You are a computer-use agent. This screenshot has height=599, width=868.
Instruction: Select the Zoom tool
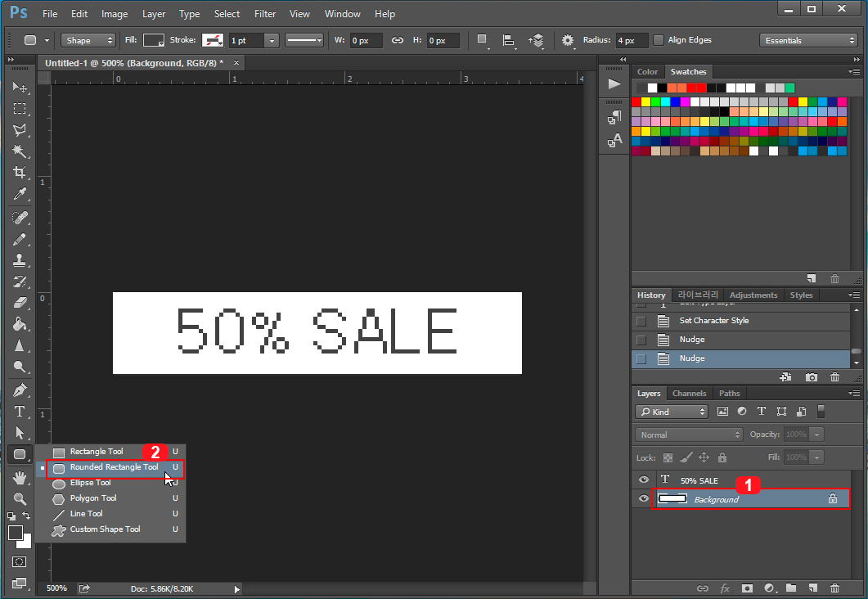pyautogui.click(x=20, y=499)
